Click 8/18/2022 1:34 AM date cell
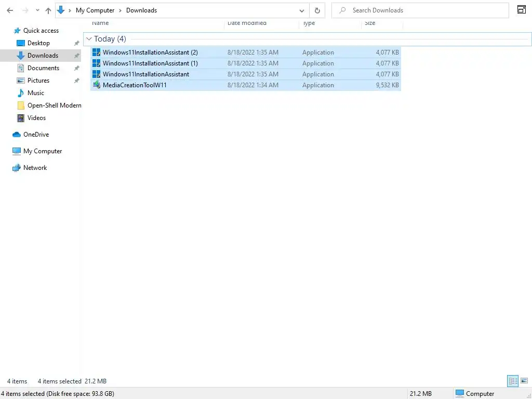The height and width of the screenshot is (399, 532). click(253, 85)
